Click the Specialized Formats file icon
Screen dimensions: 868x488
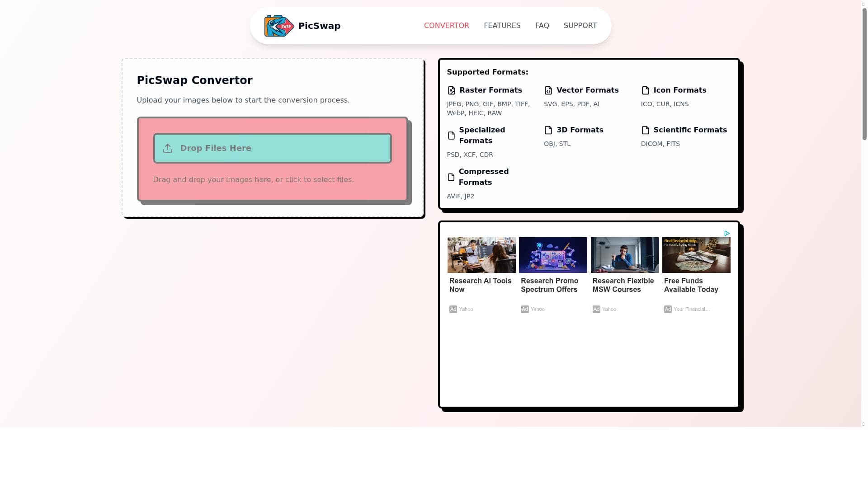[451, 136]
